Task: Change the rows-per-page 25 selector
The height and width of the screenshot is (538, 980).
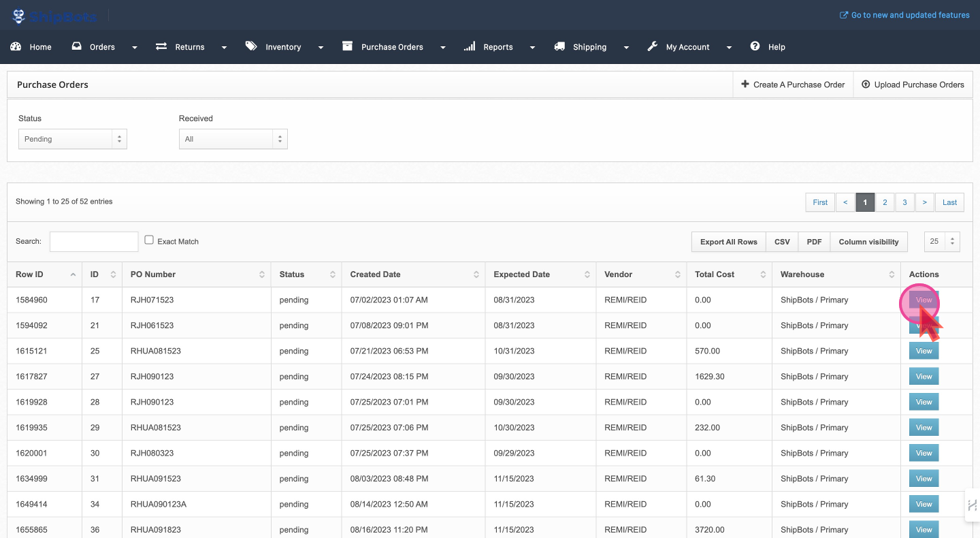Action: click(x=942, y=241)
